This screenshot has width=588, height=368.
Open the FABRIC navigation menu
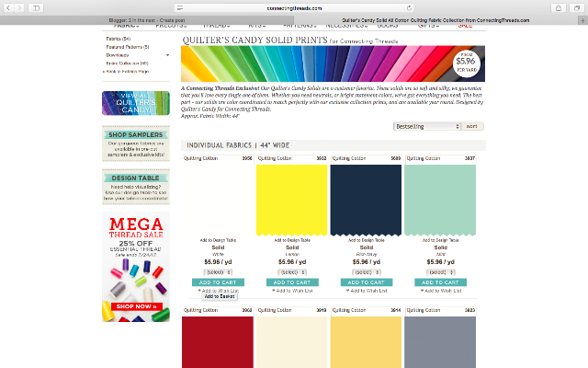(x=127, y=26)
